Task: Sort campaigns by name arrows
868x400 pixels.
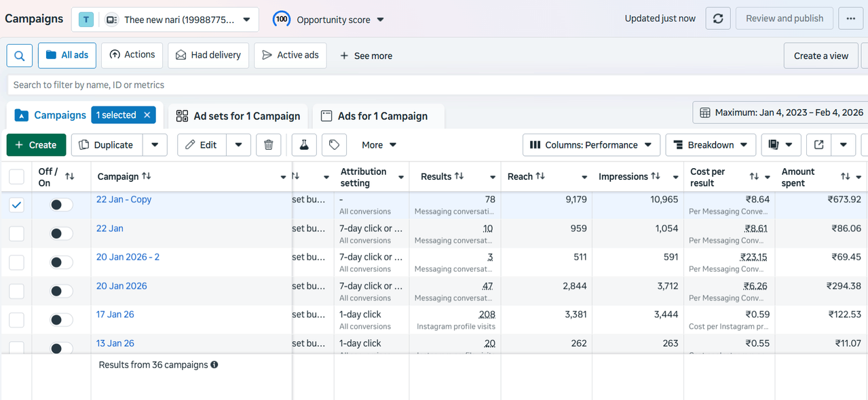Action: pos(146,176)
